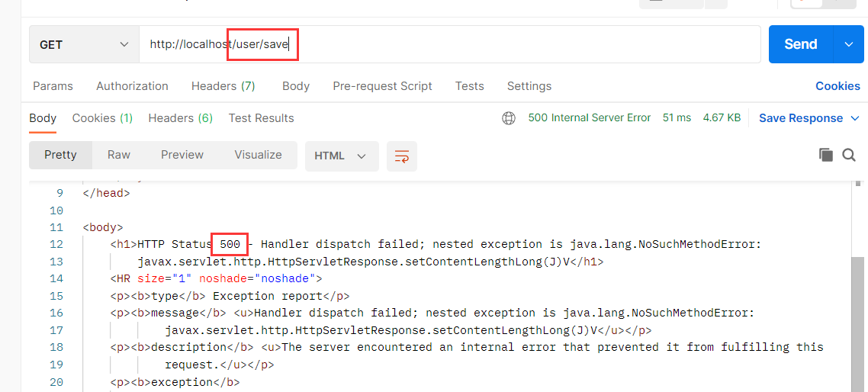Click the globe network icon

click(509, 118)
